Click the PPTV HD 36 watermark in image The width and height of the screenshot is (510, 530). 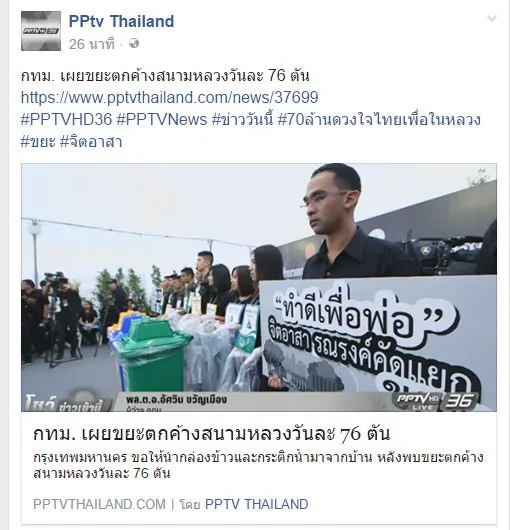tap(436, 401)
